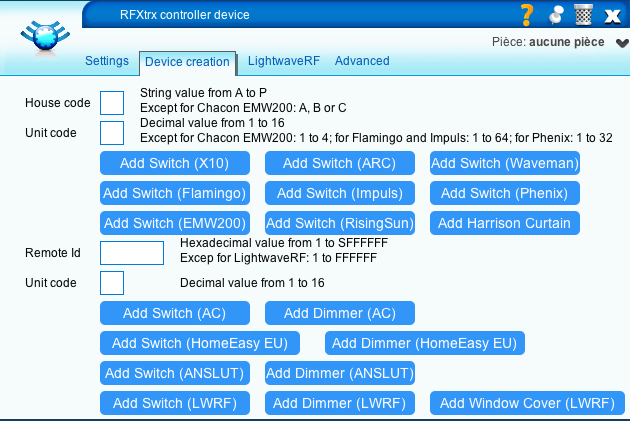Image resolution: width=630 pixels, height=421 pixels.
Task: Click Add Dimmer (LWRF) button
Action: click(x=340, y=403)
